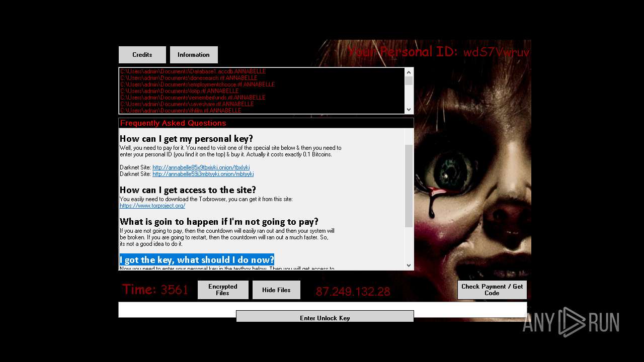Viewport: 644px width, 362px height.
Task: Click the FAQ panel scrollbar thumb
Action: pos(409,186)
